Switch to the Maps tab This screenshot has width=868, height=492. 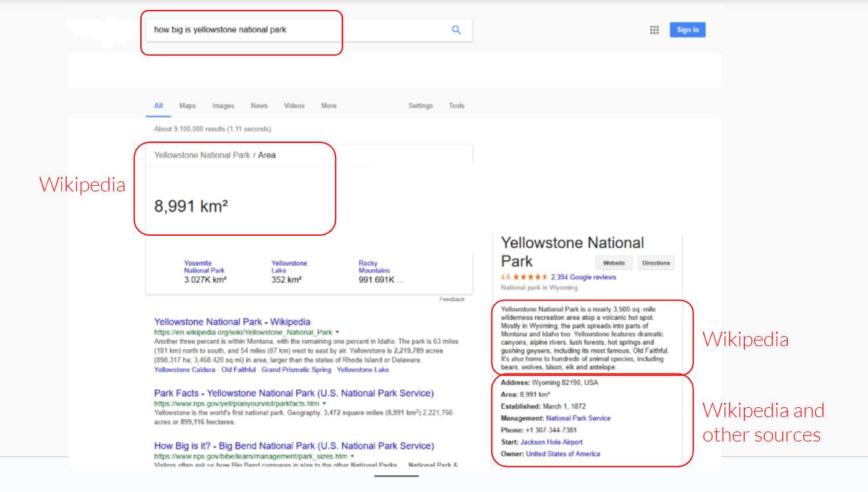[x=188, y=106]
